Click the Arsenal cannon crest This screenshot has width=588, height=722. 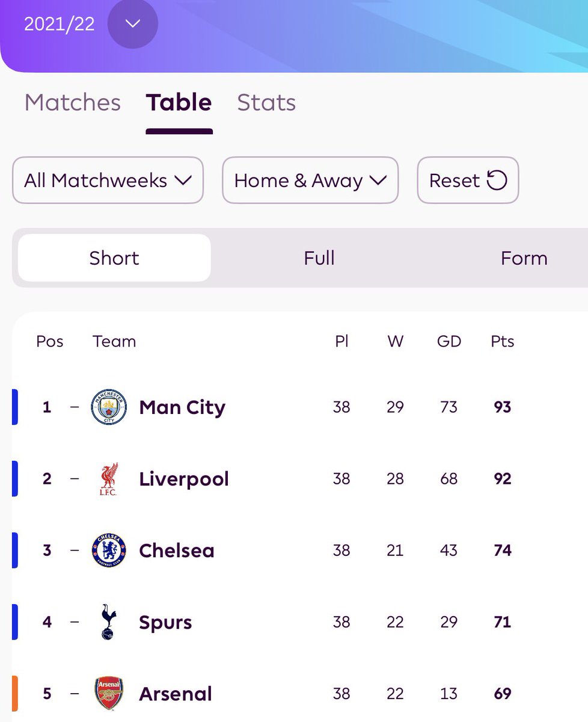109,694
